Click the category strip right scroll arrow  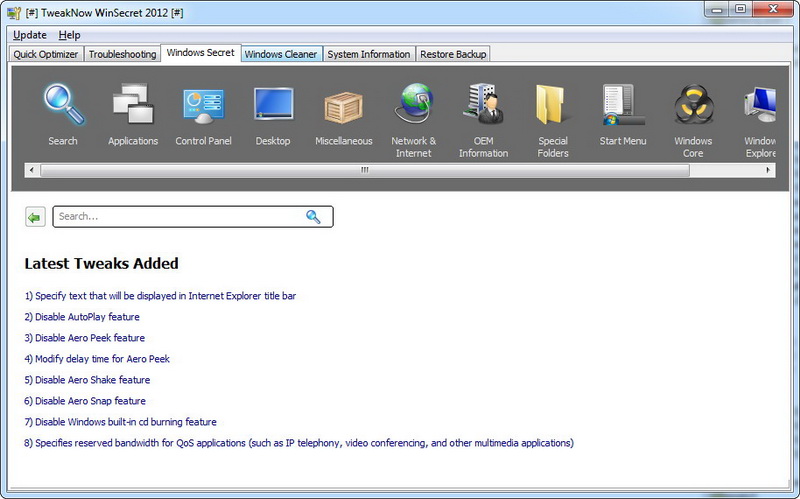(x=768, y=170)
